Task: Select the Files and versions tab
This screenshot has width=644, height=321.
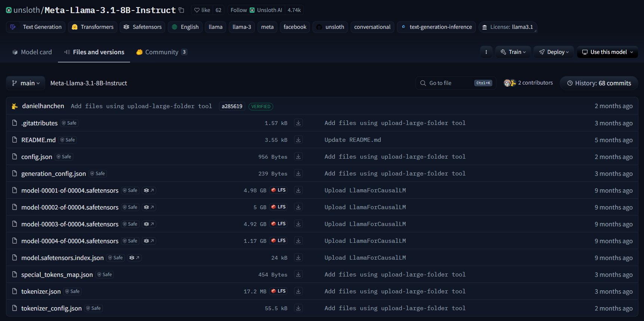Action: click(94, 52)
